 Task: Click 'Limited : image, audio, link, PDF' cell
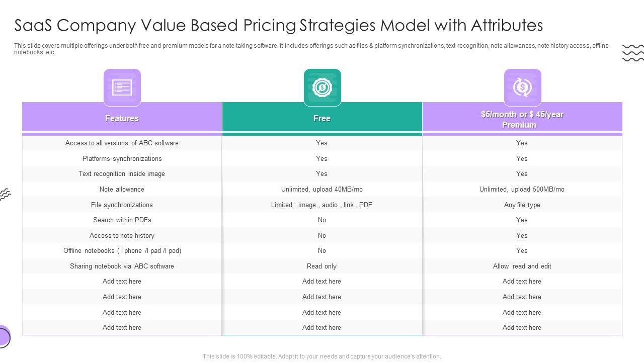click(322, 205)
